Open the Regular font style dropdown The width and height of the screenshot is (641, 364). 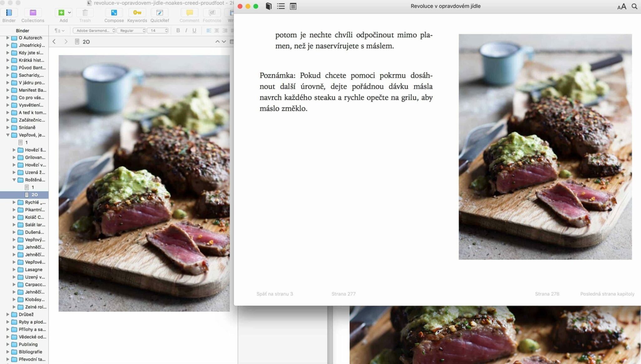tap(131, 31)
